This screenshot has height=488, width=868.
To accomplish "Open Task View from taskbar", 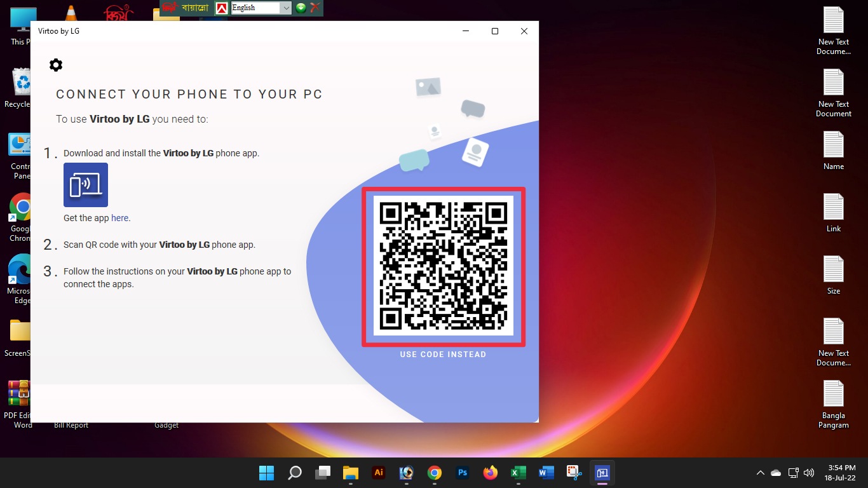I will pyautogui.click(x=323, y=473).
